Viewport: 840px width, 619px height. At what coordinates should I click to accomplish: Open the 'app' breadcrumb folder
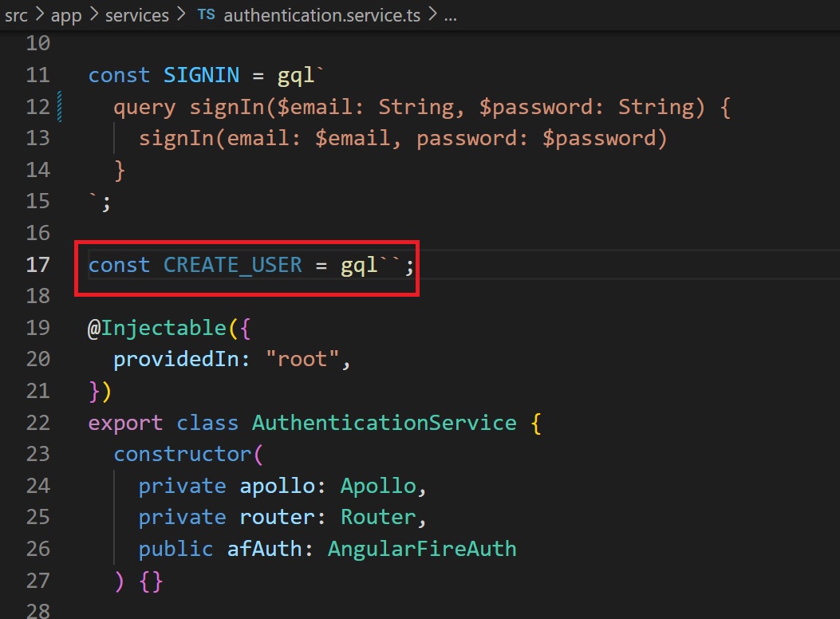(66, 15)
